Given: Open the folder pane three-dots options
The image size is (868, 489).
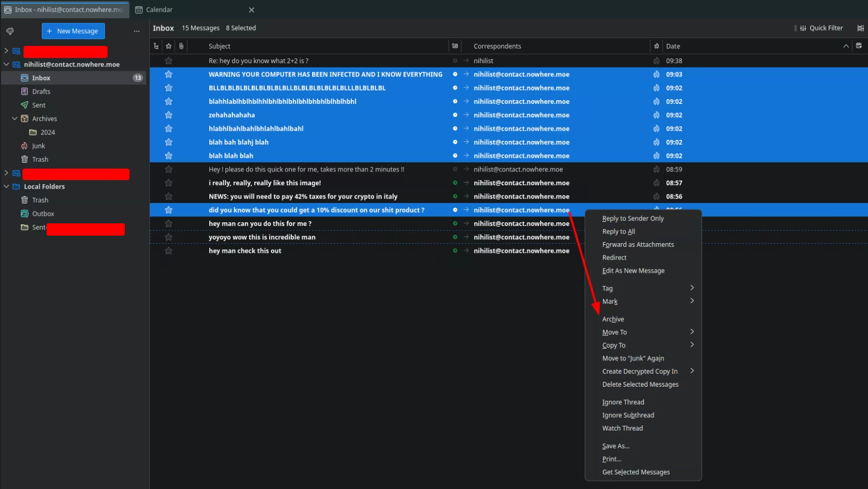Looking at the screenshot, I should point(137,31).
